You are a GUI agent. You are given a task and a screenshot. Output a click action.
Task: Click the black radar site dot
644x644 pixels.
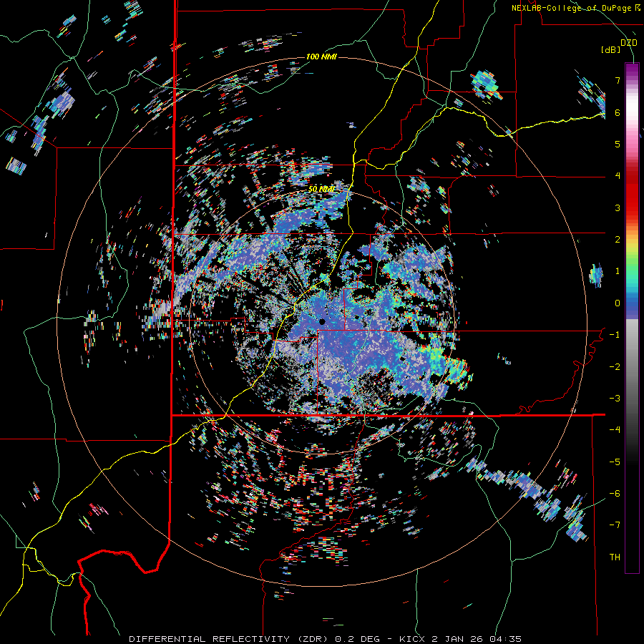(323, 321)
